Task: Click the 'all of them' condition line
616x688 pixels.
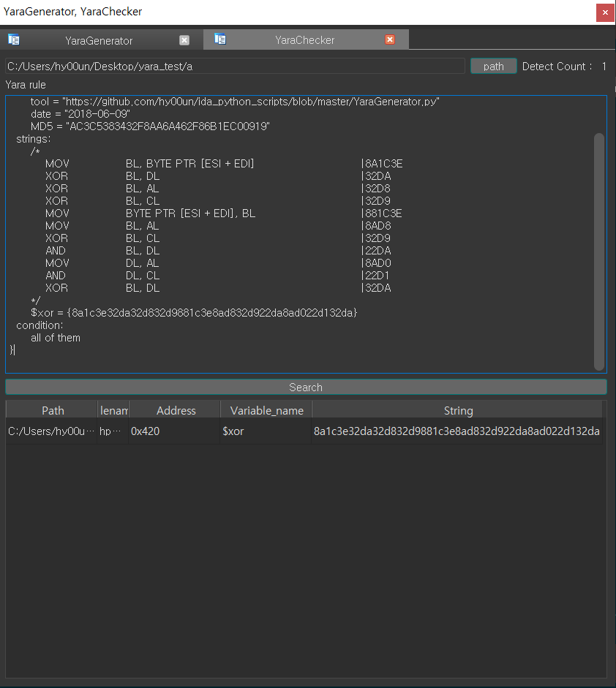Action: tap(56, 338)
